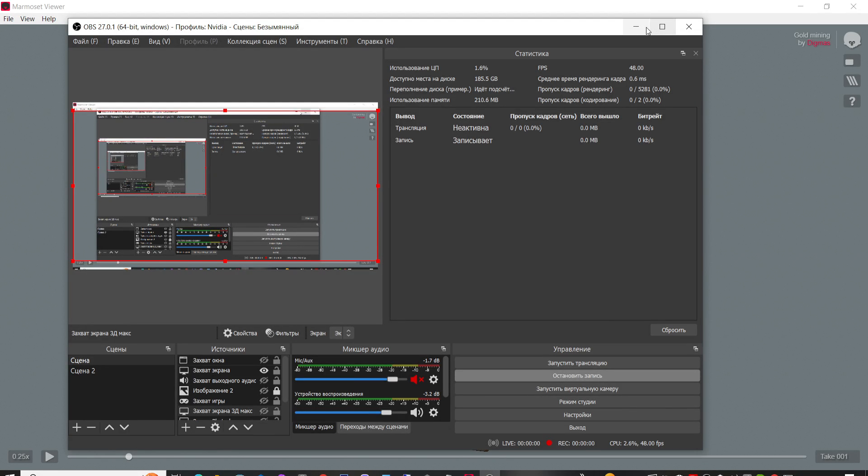This screenshot has height=476, width=868.
Task: Click Marmoset timeline scrubber handle
Action: [129, 457]
